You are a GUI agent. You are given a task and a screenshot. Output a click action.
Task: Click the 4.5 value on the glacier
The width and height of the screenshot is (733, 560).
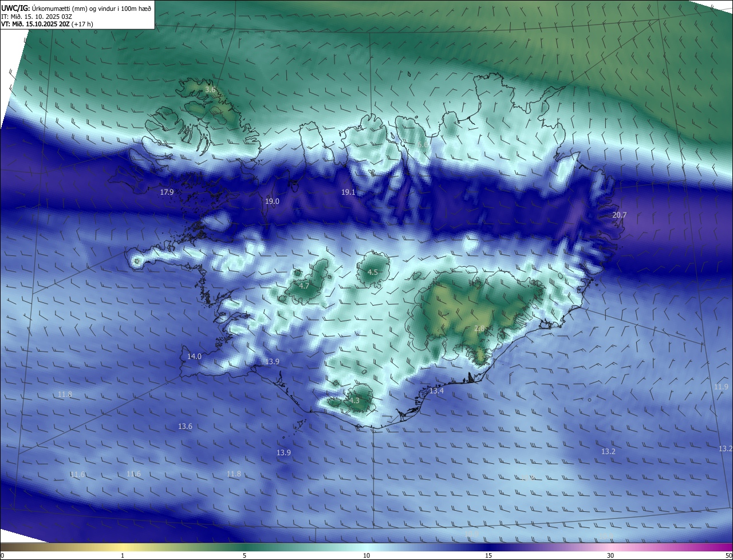[x=372, y=273]
